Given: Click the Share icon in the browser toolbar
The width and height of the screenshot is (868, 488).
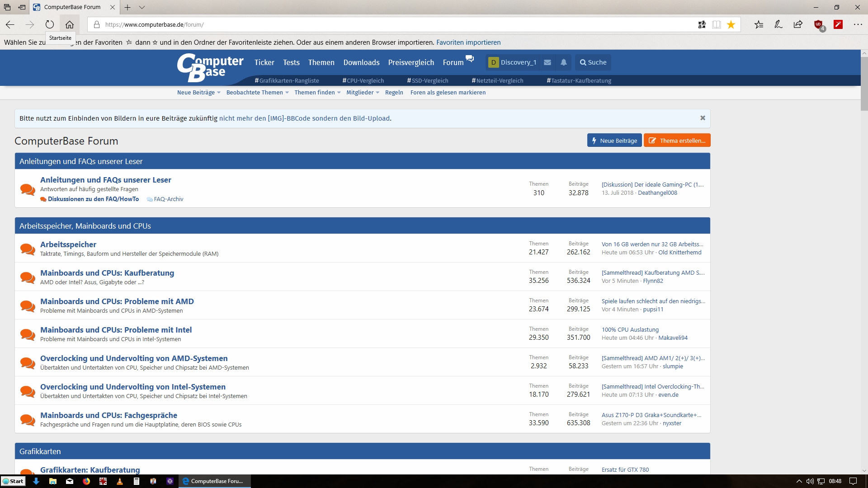Looking at the screenshot, I should click(798, 25).
